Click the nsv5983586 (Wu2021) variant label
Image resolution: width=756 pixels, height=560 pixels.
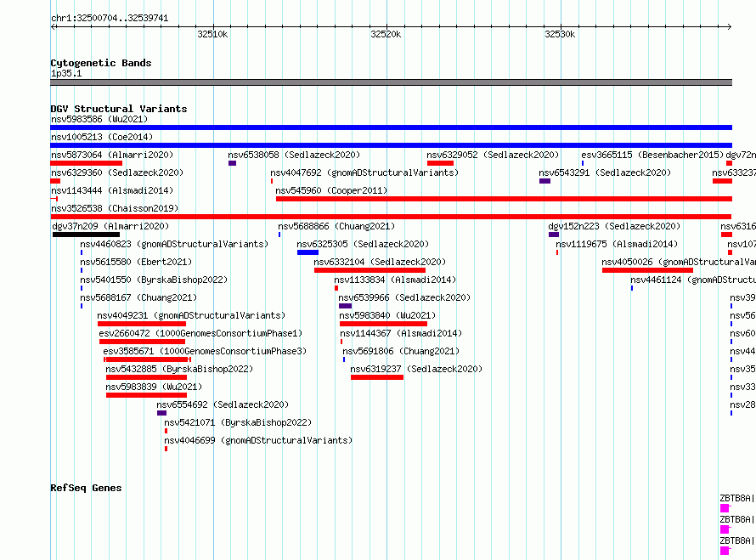99,119
